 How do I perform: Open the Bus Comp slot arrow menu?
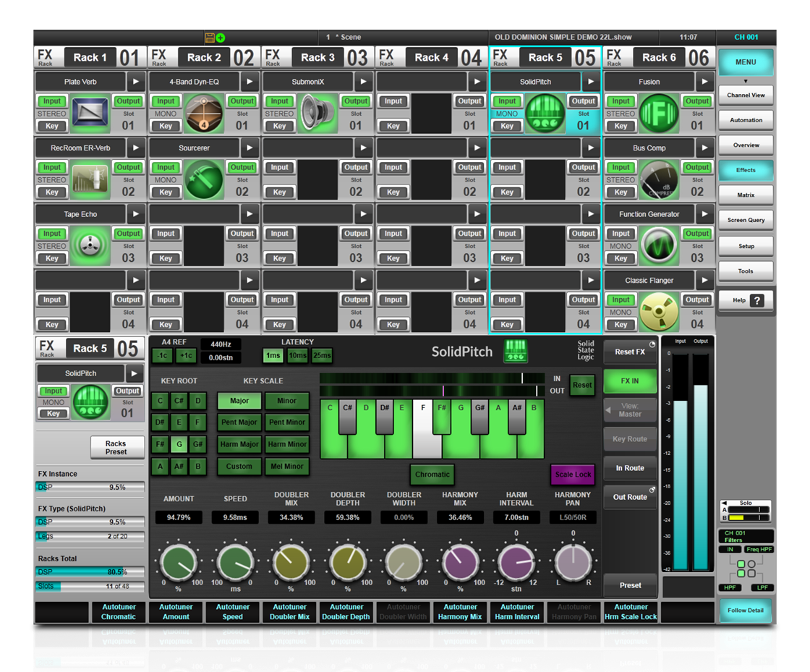point(704,148)
